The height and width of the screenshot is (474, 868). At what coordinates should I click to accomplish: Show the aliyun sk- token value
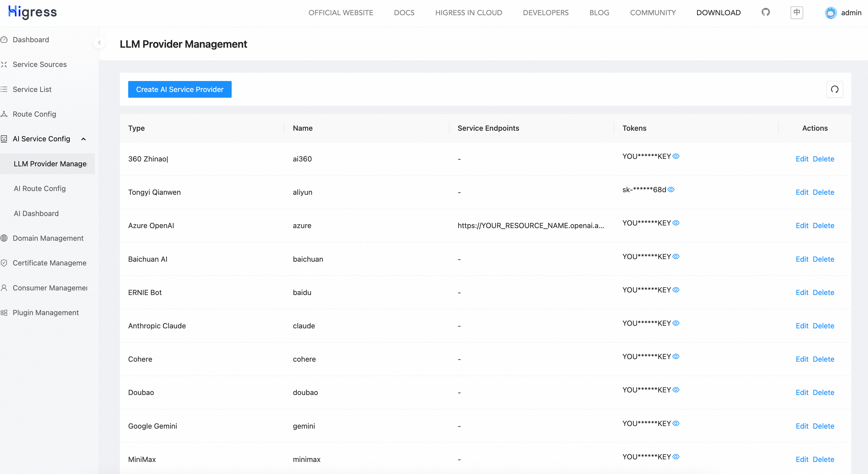(671, 190)
